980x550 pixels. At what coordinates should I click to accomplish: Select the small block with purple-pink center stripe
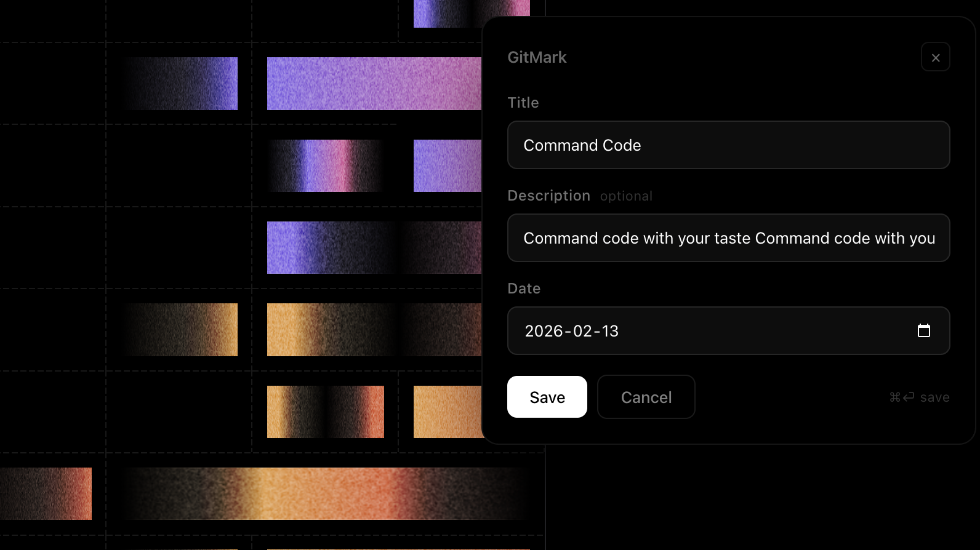[x=326, y=165]
